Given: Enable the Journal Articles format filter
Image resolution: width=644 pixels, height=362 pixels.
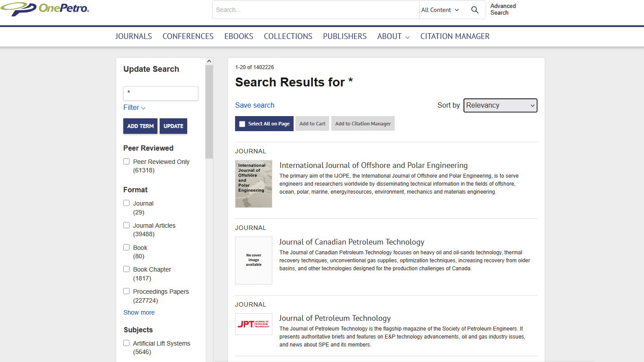Looking at the screenshot, I should (127, 226).
